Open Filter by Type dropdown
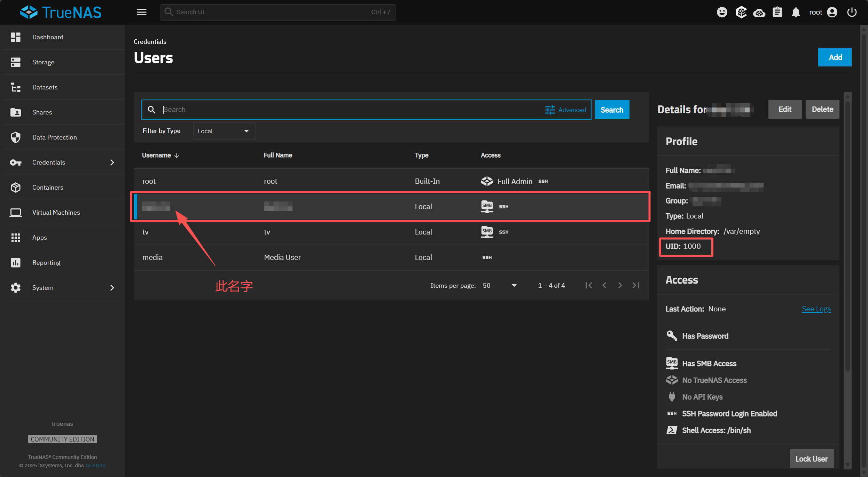The height and width of the screenshot is (477, 868). (x=224, y=131)
